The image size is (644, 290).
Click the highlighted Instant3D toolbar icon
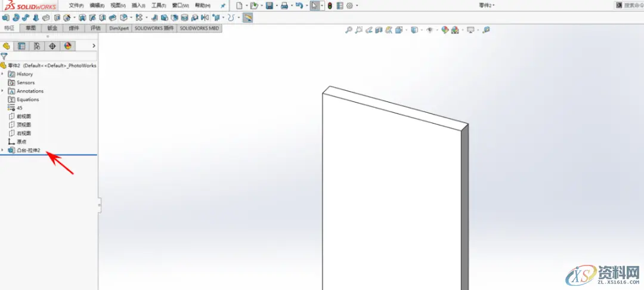click(x=247, y=18)
